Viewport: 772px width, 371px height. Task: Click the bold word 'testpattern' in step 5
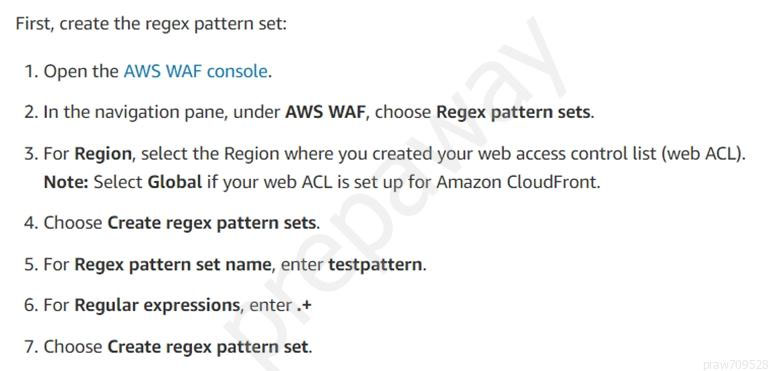pos(375,265)
